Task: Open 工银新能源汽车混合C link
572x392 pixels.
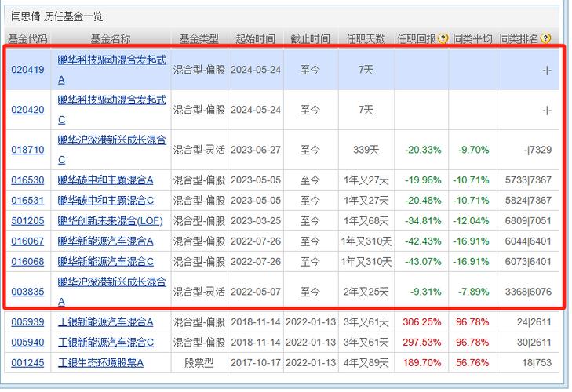Action: coord(105,343)
